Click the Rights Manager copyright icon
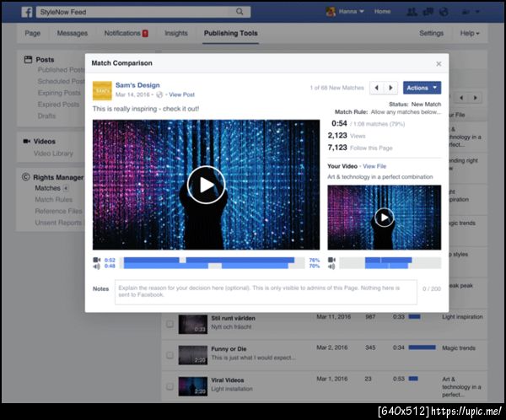506x420 pixels. (26, 177)
